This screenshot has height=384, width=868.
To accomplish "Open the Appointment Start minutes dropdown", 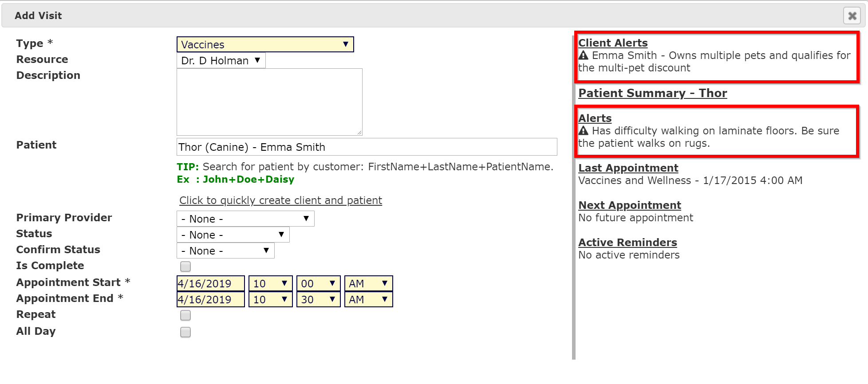I will pos(318,283).
